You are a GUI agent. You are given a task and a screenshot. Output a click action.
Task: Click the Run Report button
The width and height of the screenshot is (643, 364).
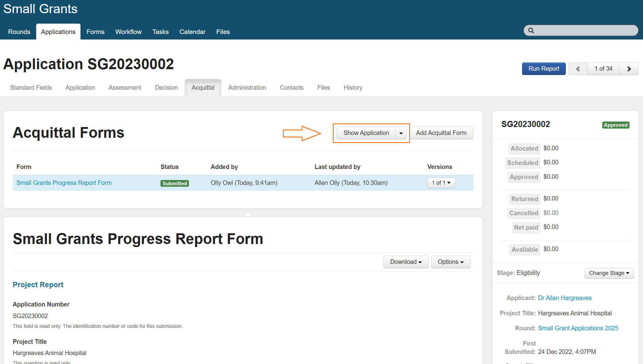tap(543, 69)
